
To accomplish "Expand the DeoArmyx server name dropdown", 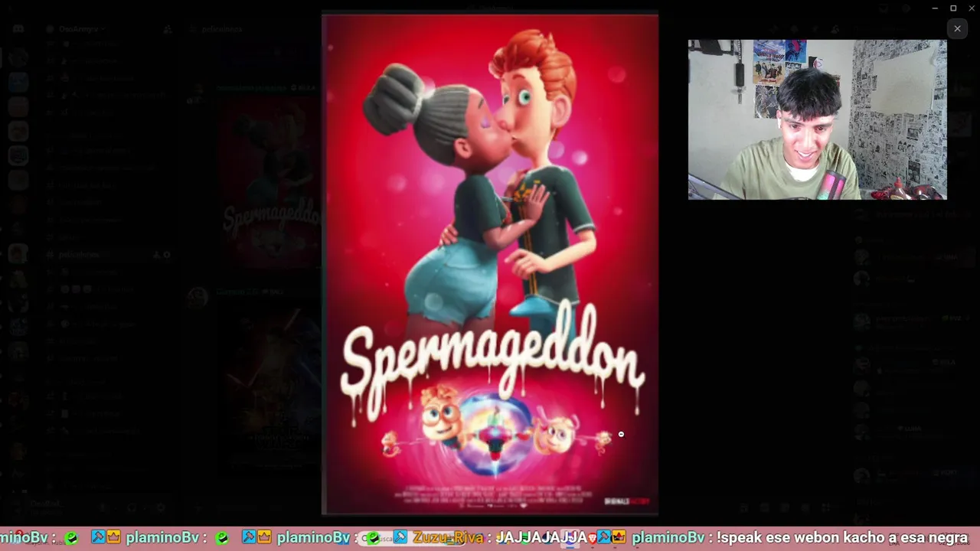I will pos(82,29).
